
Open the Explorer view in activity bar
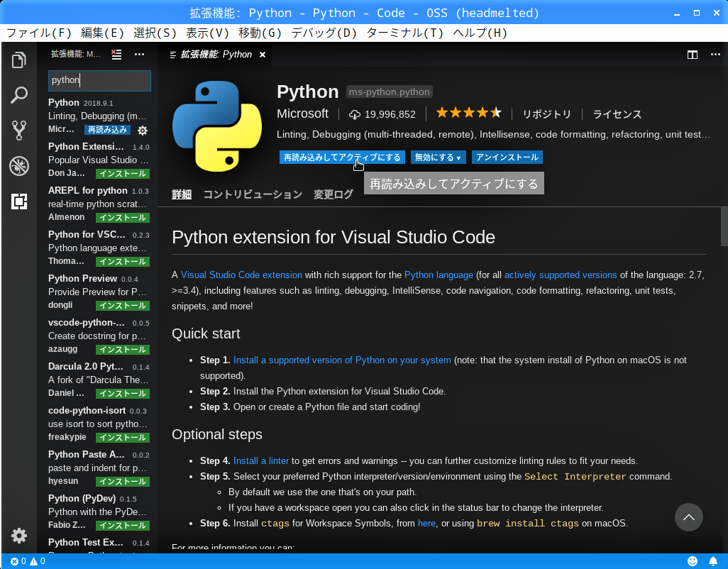19,60
